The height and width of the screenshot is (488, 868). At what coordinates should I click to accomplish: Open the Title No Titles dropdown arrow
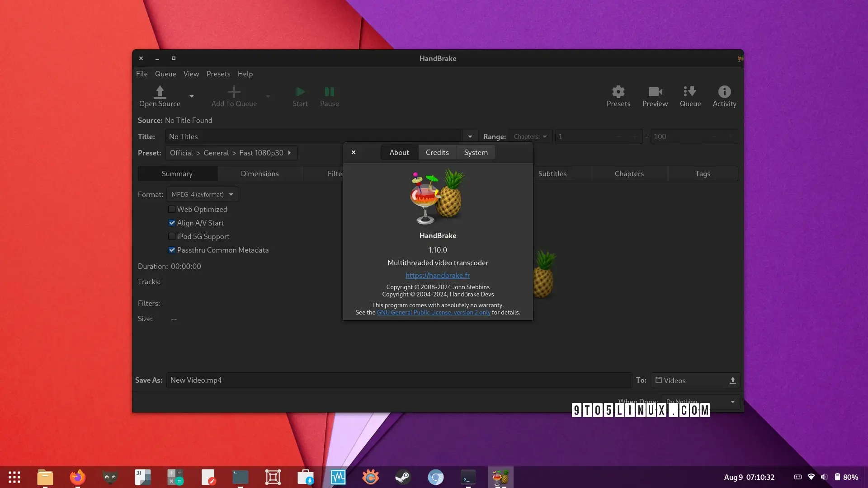coord(470,136)
